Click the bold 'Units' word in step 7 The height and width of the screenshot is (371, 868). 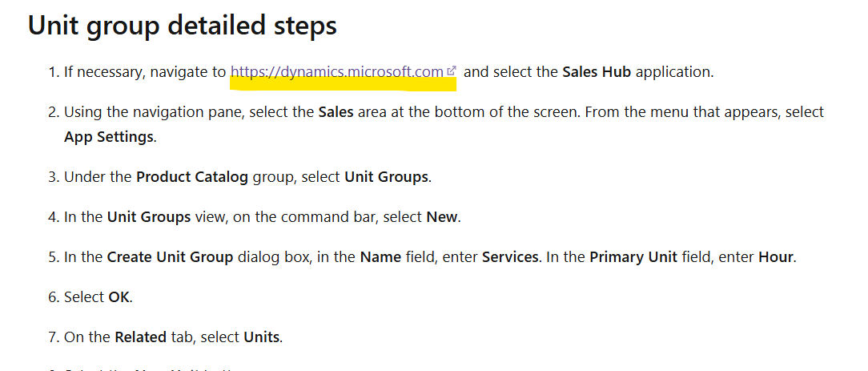coord(262,337)
